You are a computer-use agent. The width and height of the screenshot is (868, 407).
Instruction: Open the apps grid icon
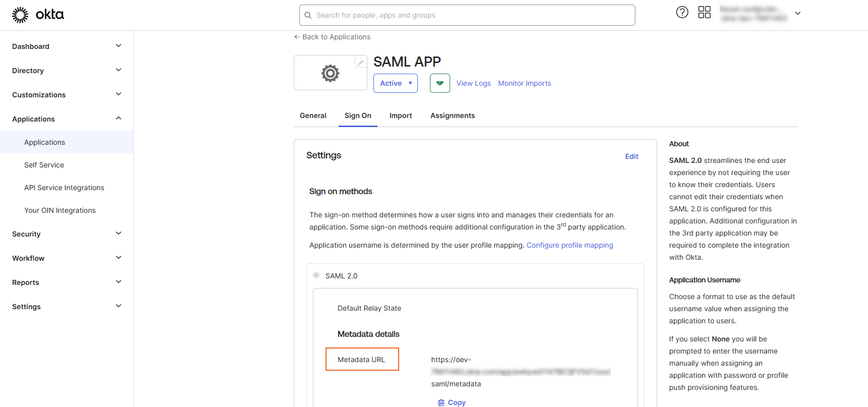(x=704, y=13)
